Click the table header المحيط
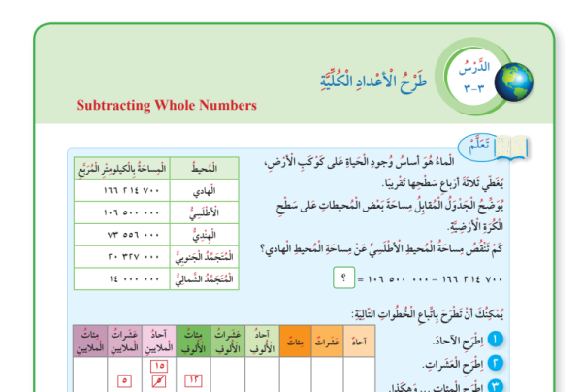The image size is (582, 392). (x=204, y=168)
